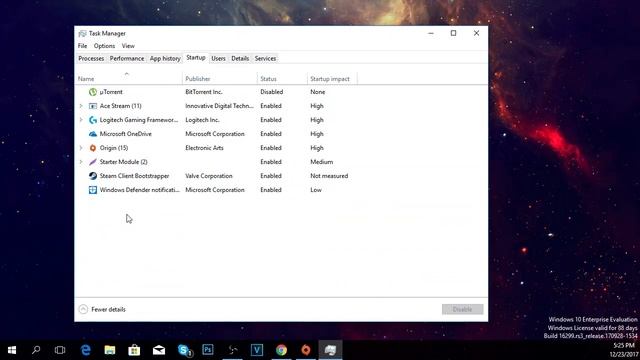Click the Windows Defender notification icon

[x=93, y=190]
